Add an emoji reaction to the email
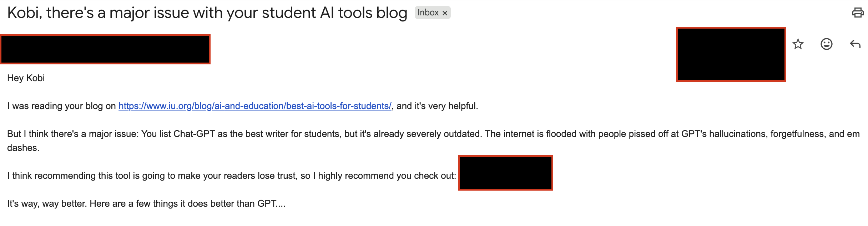This screenshot has height=226, width=868. 826,44
